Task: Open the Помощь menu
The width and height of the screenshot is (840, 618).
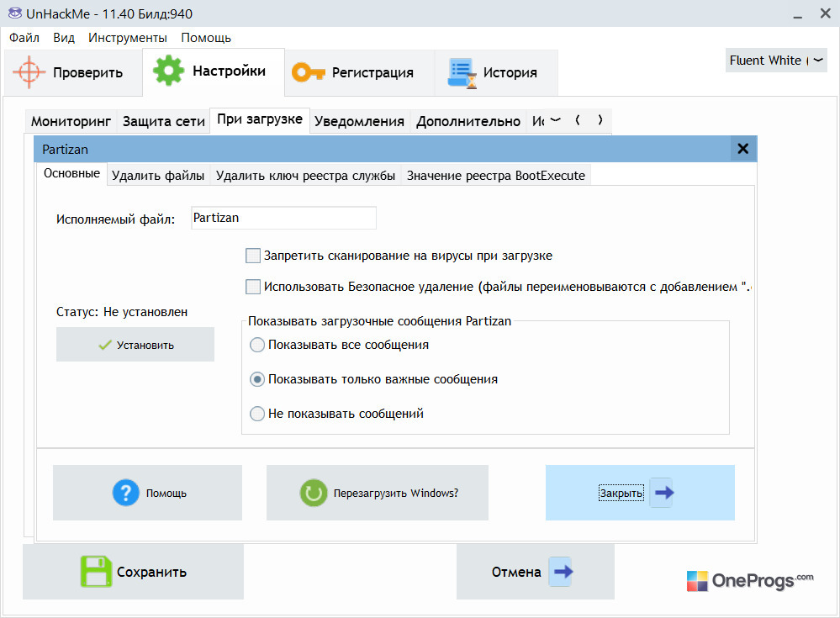Action: click(x=206, y=38)
